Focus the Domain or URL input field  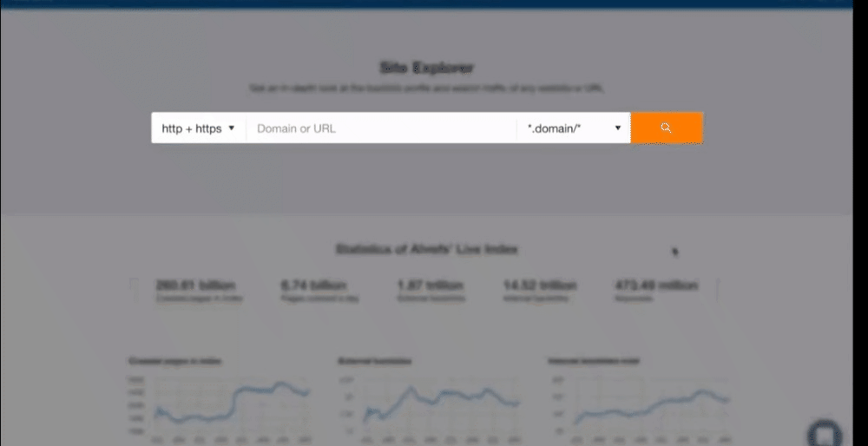click(381, 128)
